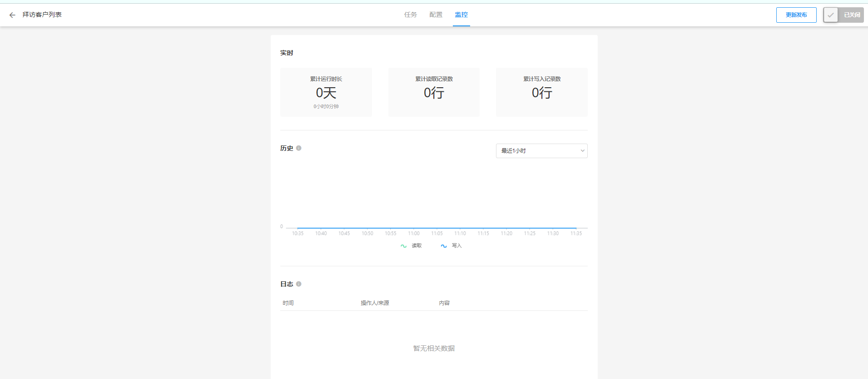Click the 操作人/来源 column header

pos(375,303)
